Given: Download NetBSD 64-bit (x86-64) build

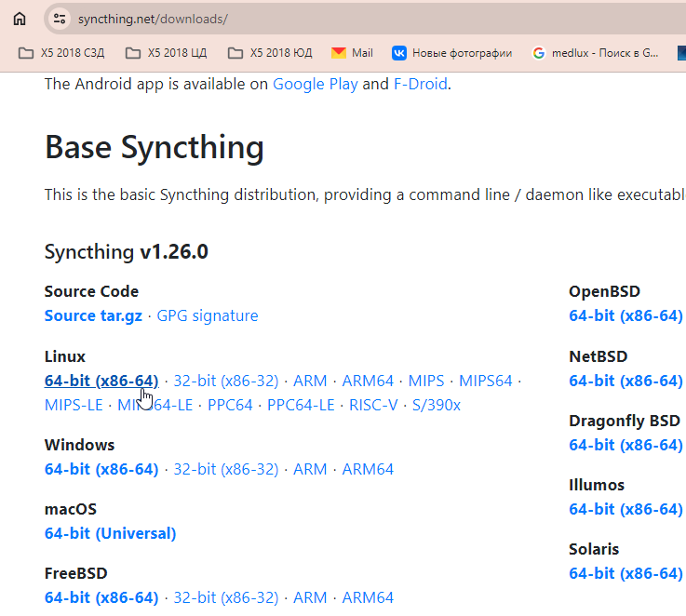Looking at the screenshot, I should (625, 382).
